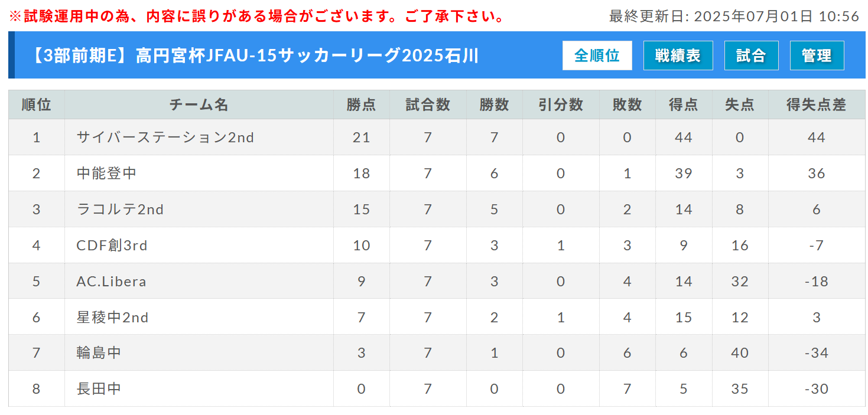Select team 中能登中
Viewport: 868px width, 415px height.
106,174
